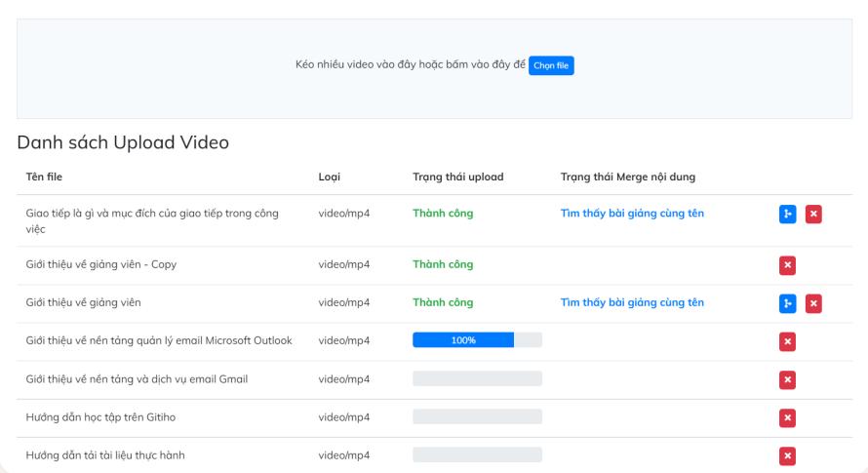
Task: Delete 'Giới thiệu về giảng viên - Copy' row
Action: coord(787,265)
